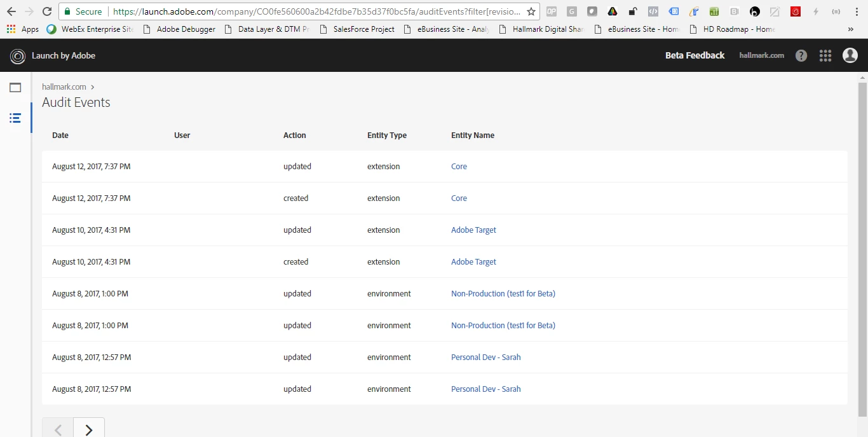Click the browser address bar URL

[316, 11]
